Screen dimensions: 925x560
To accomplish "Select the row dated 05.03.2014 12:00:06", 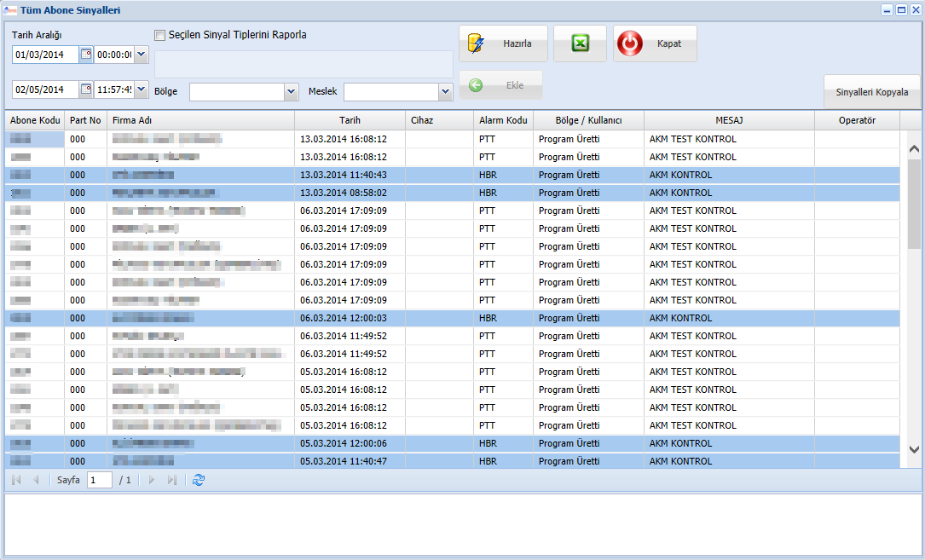I will (453, 443).
